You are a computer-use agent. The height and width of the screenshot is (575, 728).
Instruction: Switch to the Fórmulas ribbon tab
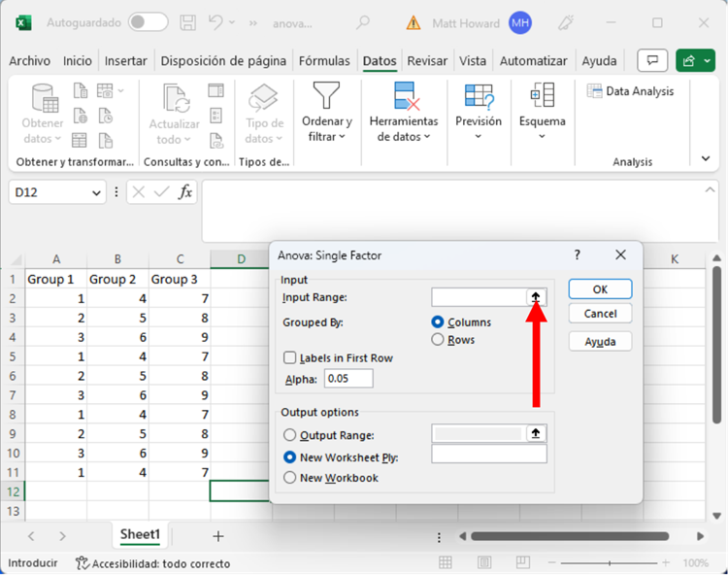(x=324, y=60)
